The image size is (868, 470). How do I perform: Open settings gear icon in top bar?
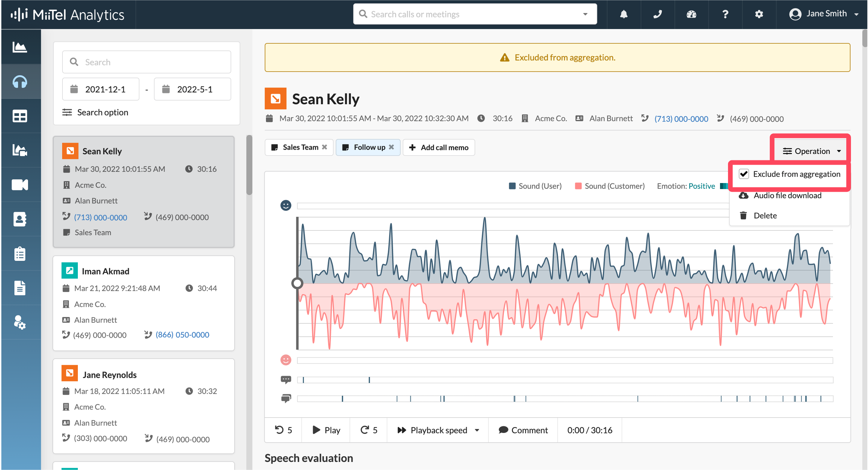759,14
